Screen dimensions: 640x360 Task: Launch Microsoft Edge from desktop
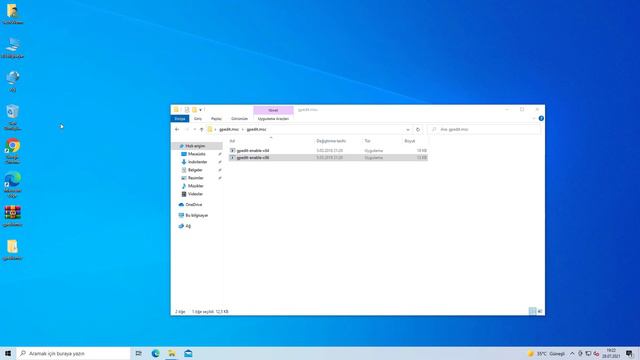click(13, 184)
